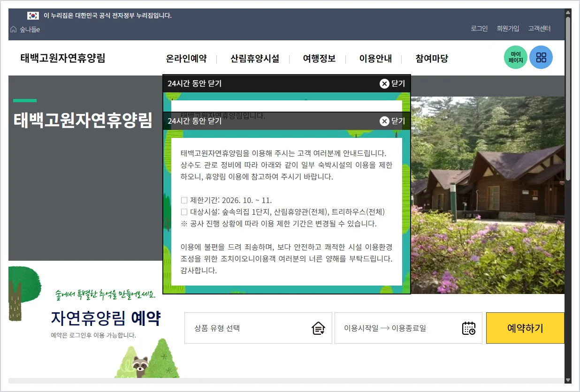
Task: Click the page's vertical scrollbar thumb
Action: tap(568, 98)
